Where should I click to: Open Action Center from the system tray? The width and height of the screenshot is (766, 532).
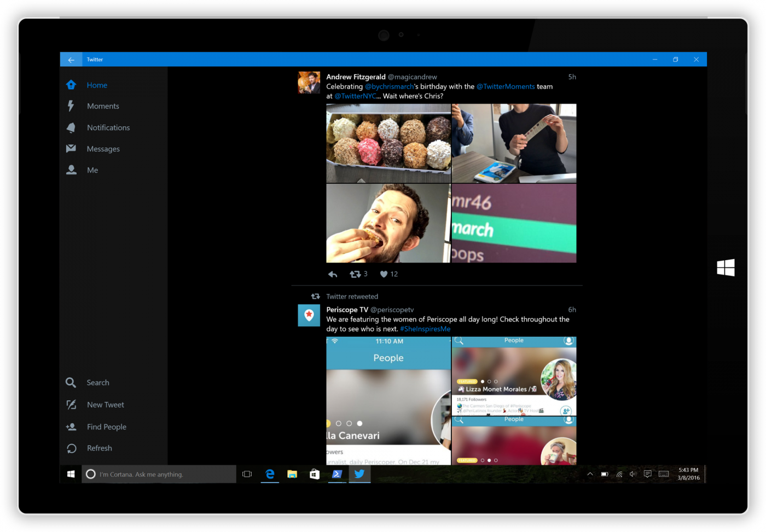pyautogui.click(x=648, y=474)
